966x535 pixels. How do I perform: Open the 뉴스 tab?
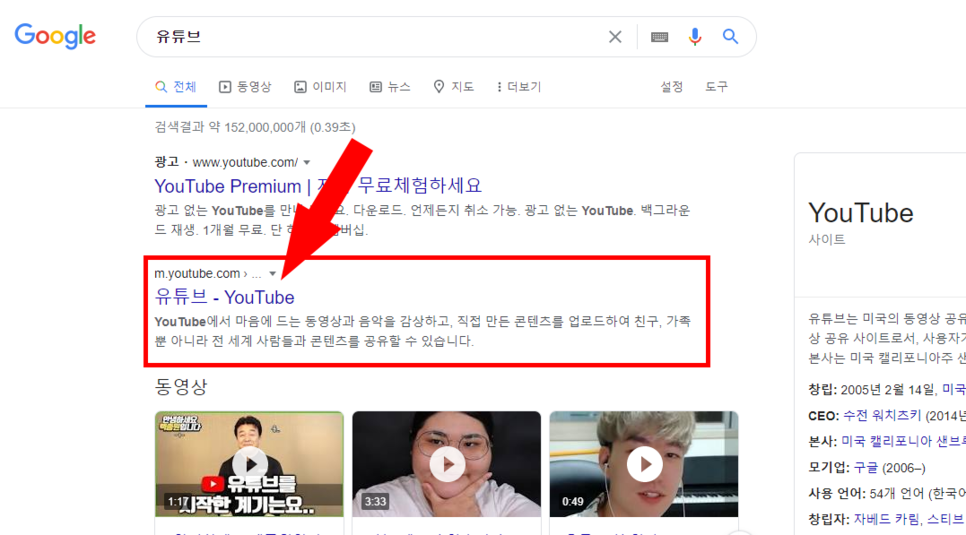tap(390, 87)
